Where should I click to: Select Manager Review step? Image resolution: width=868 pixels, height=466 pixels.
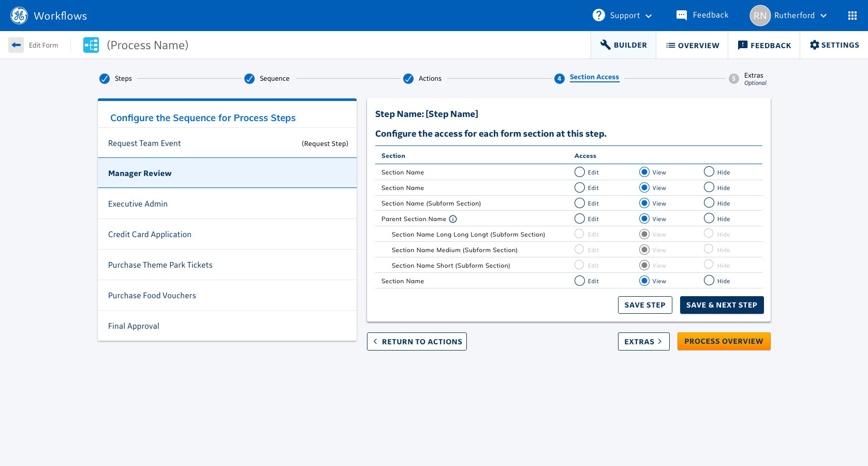click(x=227, y=173)
